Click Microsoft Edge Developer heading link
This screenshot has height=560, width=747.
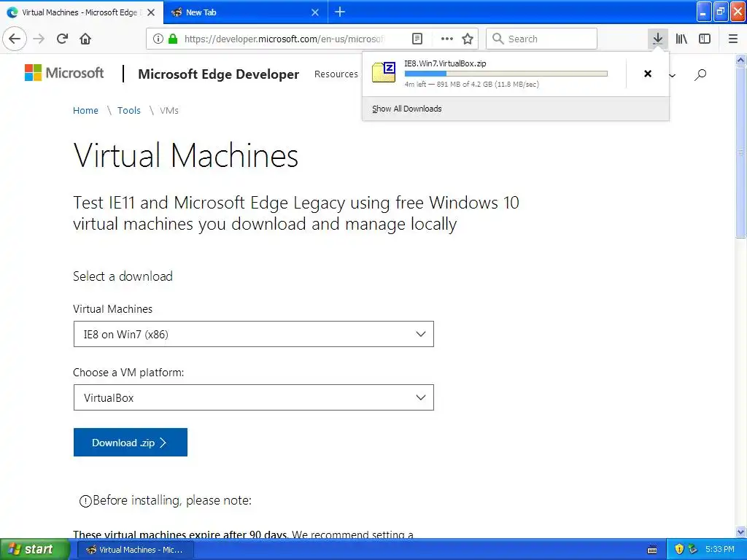[219, 74]
